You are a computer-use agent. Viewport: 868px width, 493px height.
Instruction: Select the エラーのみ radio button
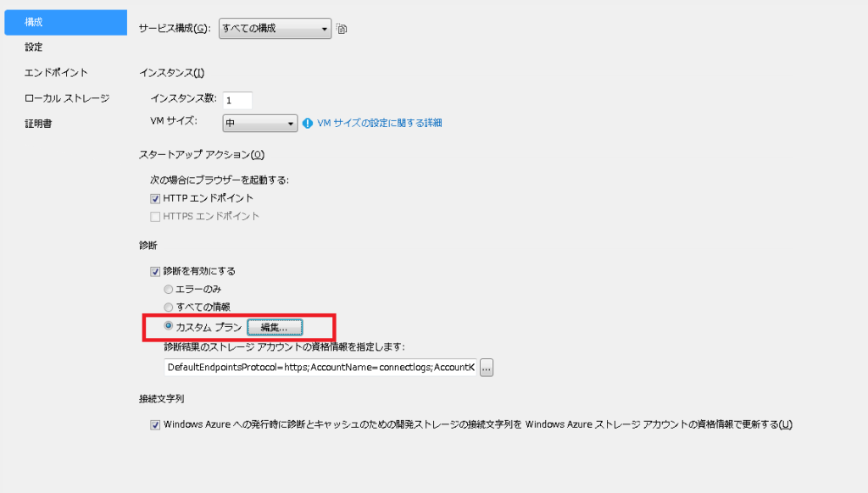point(169,290)
